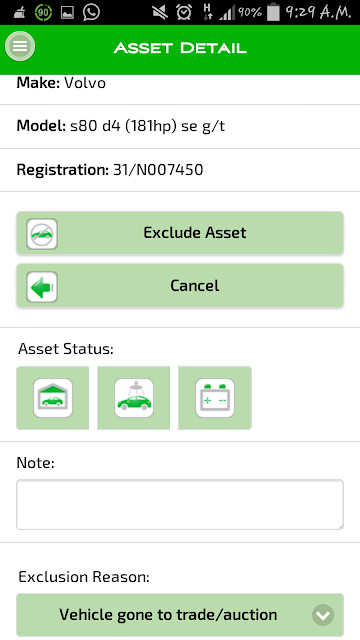Tap the excluded car icon

point(42,234)
